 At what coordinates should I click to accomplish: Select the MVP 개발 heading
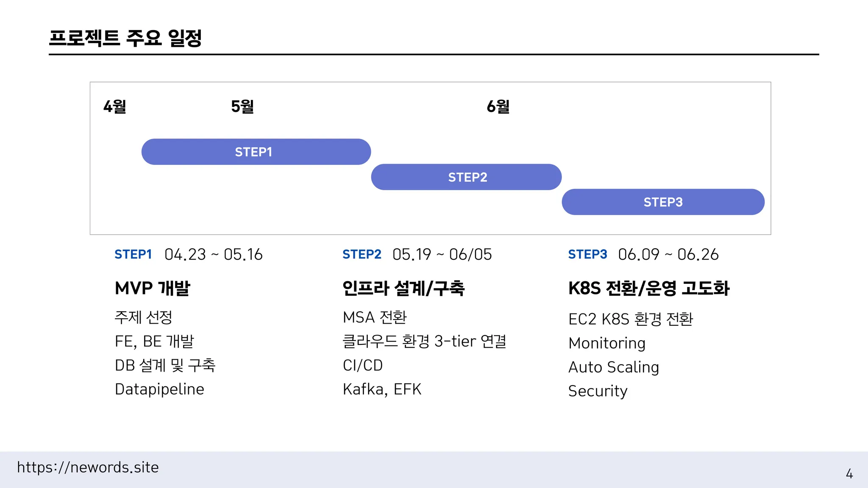(x=153, y=288)
